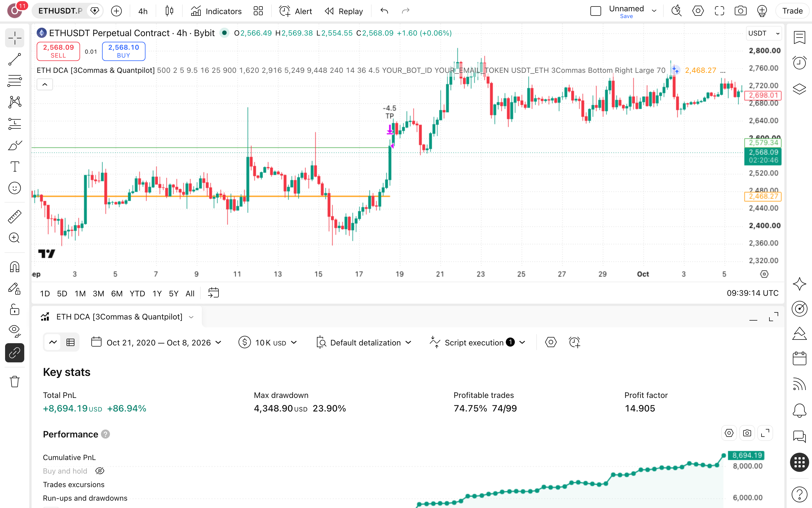The width and height of the screenshot is (812, 508).
Task: Open the Indicators dialog
Action: [x=216, y=11]
